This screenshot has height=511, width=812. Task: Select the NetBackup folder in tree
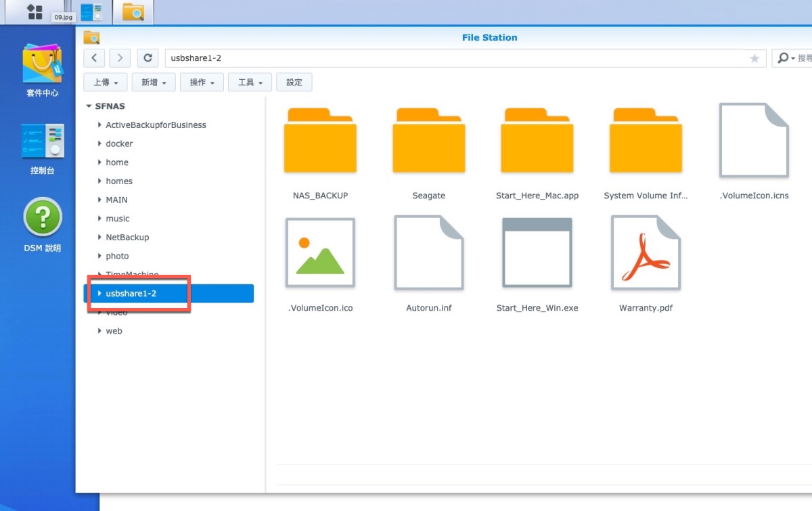coord(127,238)
